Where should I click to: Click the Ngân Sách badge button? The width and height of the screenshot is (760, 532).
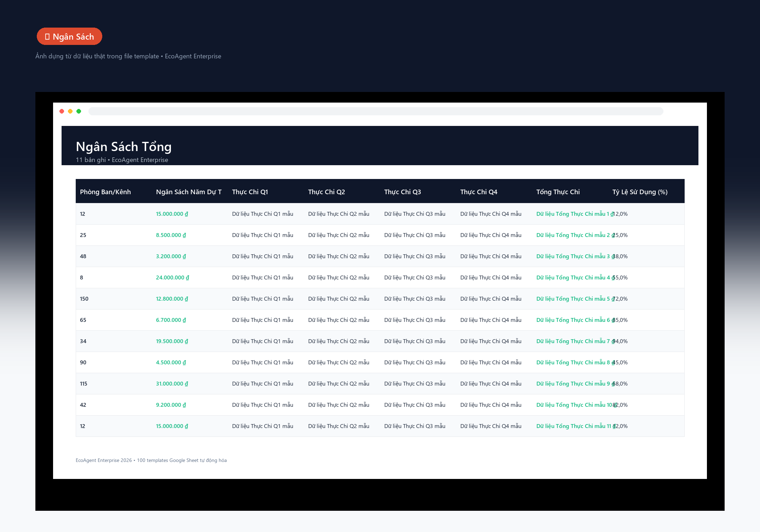(69, 36)
